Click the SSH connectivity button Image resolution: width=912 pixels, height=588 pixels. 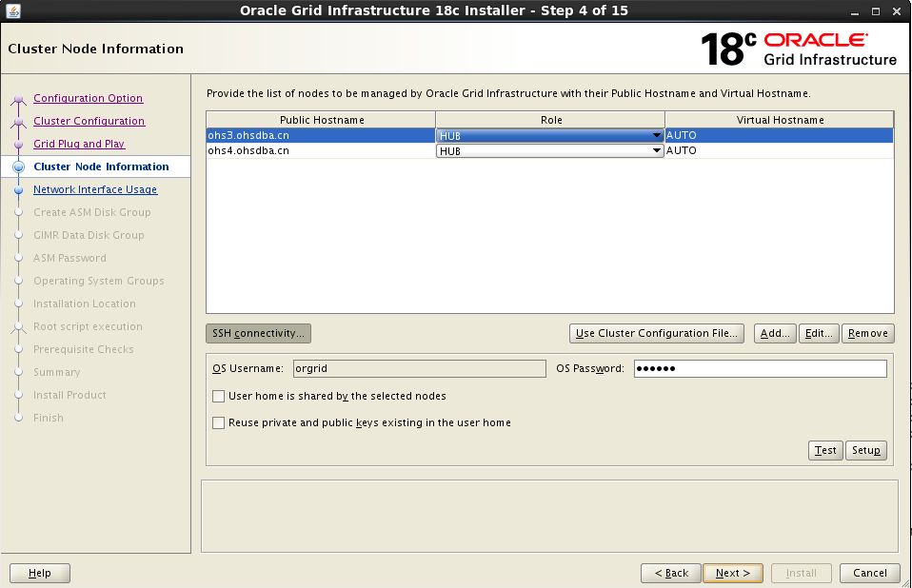(258, 334)
